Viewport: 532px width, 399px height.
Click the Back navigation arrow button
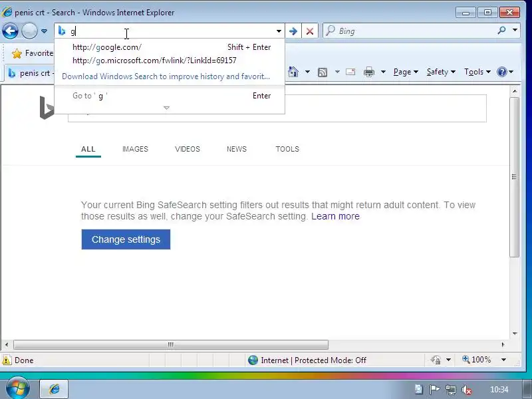click(x=10, y=31)
